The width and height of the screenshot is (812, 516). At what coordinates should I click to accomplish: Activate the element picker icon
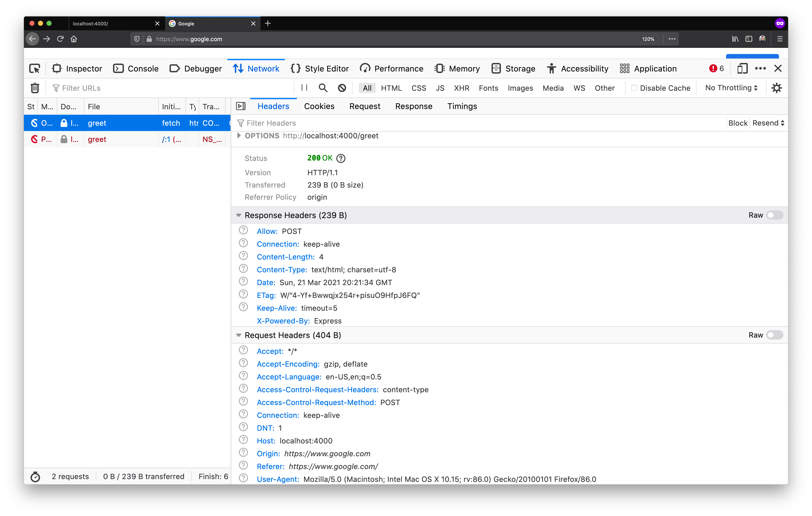(35, 69)
